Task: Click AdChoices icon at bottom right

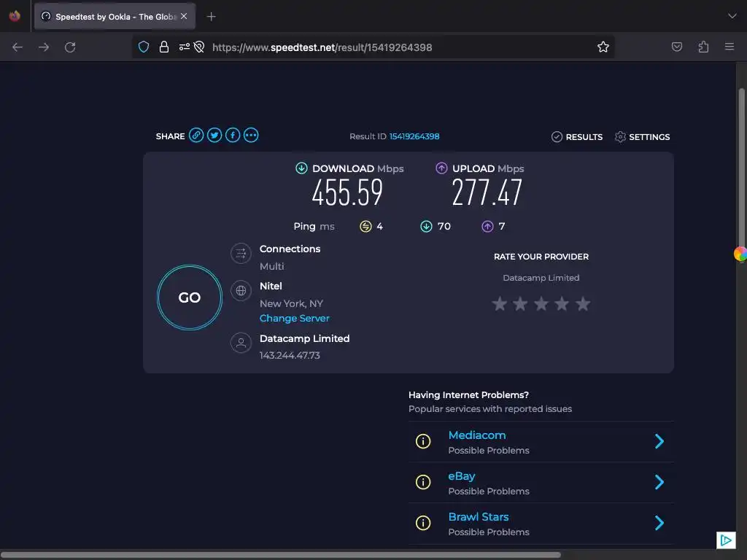Action: tap(726, 540)
